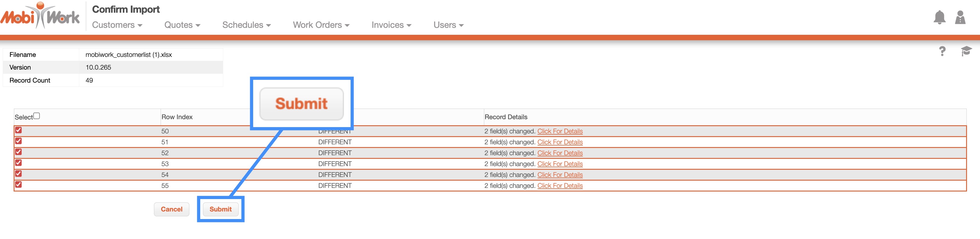Uncheck the checkbox for row 53
The image size is (980, 239).
point(18,163)
